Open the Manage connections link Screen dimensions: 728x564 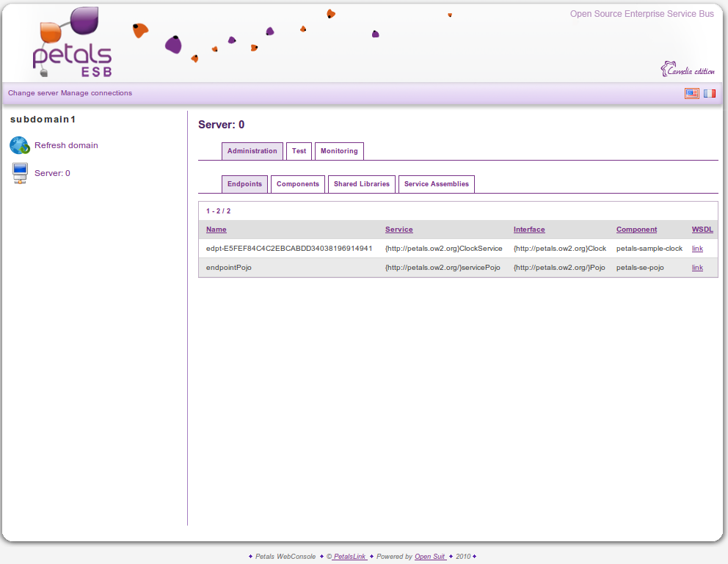[x=96, y=93]
